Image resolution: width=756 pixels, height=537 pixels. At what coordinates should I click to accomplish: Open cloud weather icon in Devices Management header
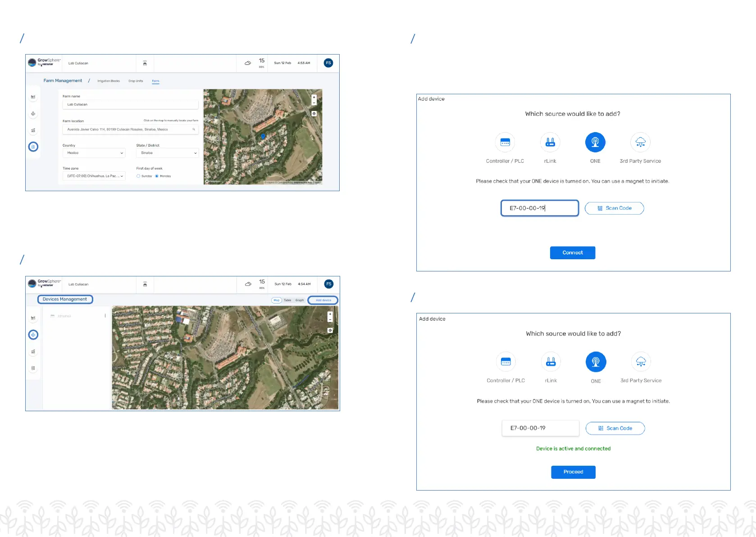pos(248,284)
